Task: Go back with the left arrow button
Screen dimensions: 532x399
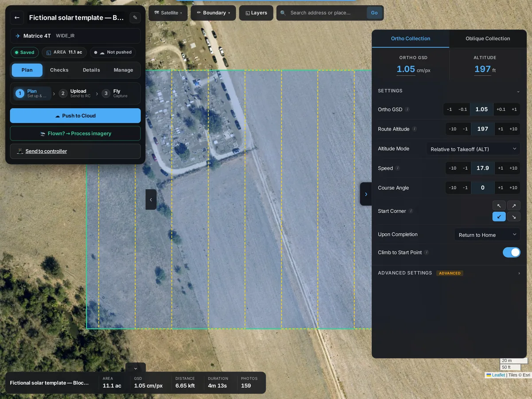Action: pos(17,18)
